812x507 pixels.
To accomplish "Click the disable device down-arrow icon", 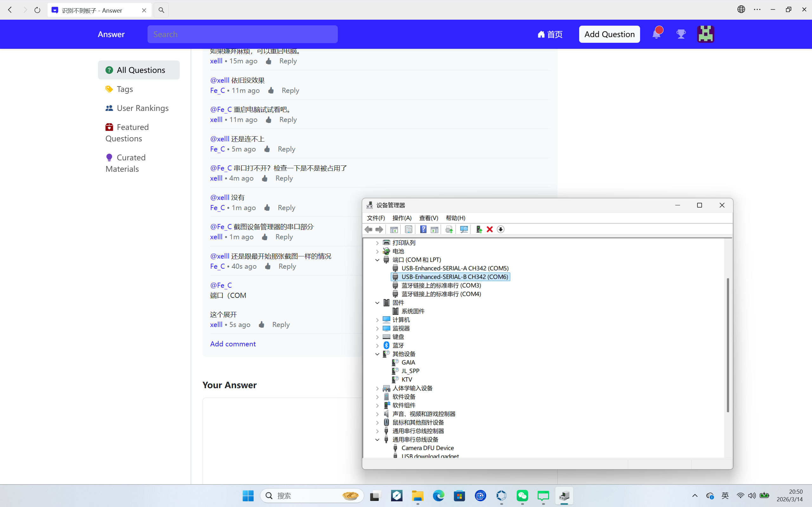I will click(500, 229).
